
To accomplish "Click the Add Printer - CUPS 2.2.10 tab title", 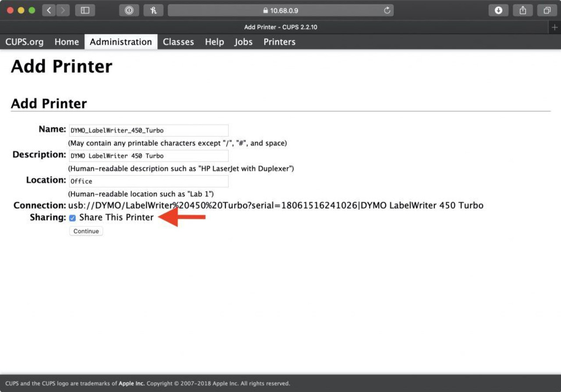I will pos(280,27).
